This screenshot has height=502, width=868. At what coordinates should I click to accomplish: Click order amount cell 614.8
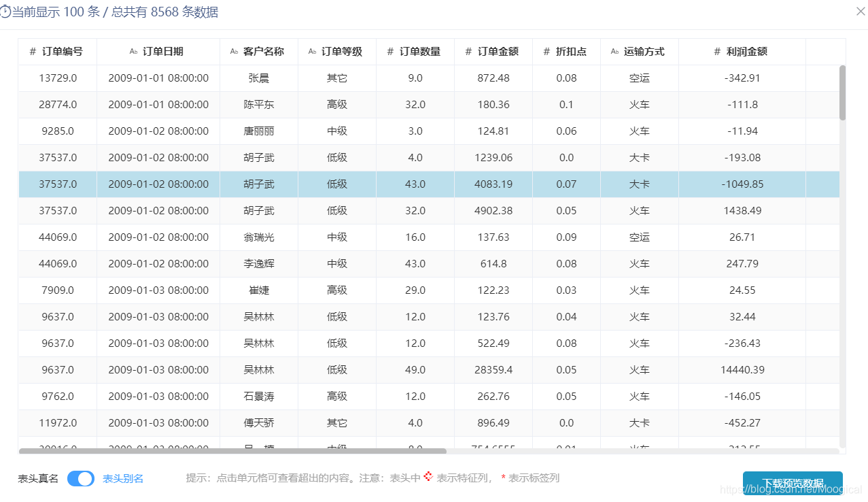click(493, 264)
